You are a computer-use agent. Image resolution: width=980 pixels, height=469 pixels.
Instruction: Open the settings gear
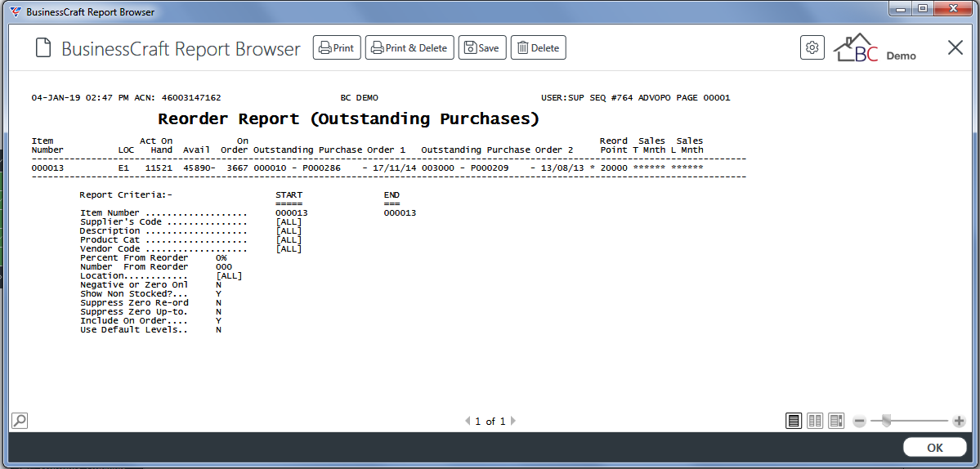tap(812, 47)
